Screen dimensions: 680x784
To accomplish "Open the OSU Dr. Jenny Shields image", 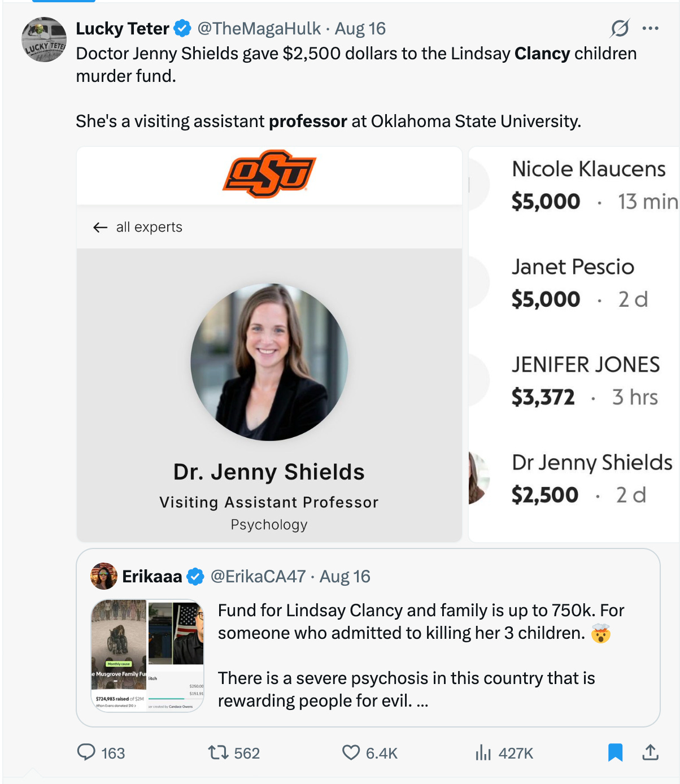I will tap(269, 345).
